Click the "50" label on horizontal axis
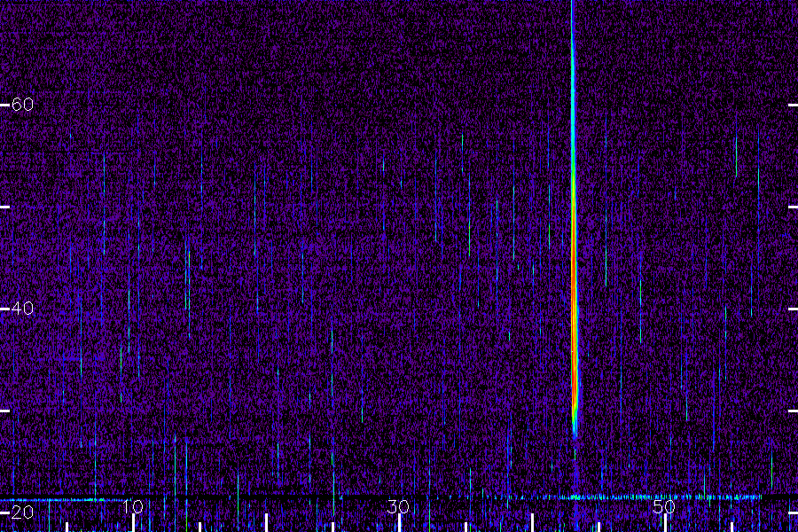The image size is (798, 532). 664,506
